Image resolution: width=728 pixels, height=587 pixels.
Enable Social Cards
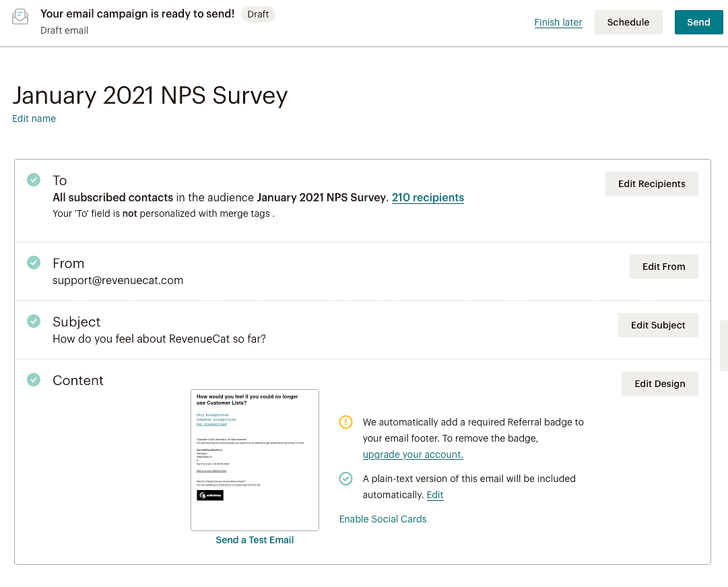[x=383, y=519]
